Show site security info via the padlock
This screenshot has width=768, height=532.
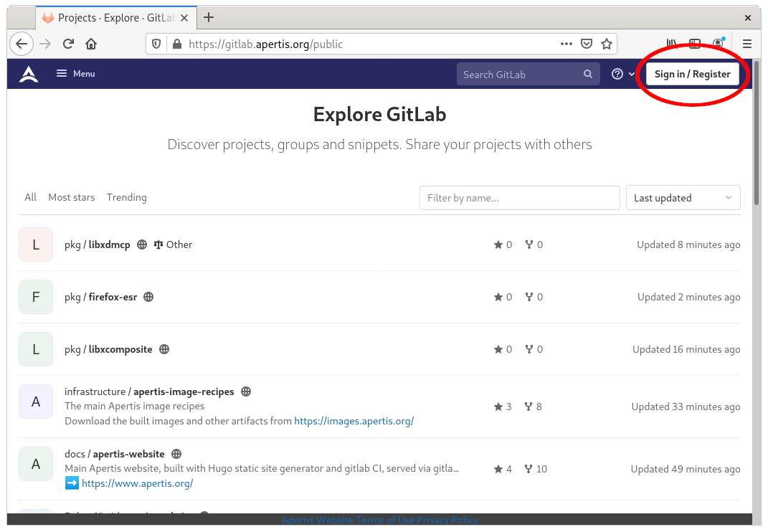click(x=177, y=44)
